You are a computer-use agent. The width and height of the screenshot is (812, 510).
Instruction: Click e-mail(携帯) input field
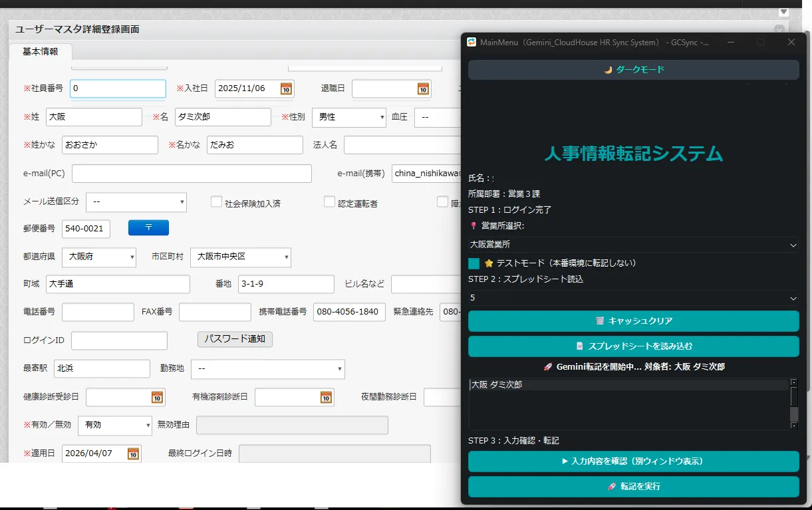point(427,174)
